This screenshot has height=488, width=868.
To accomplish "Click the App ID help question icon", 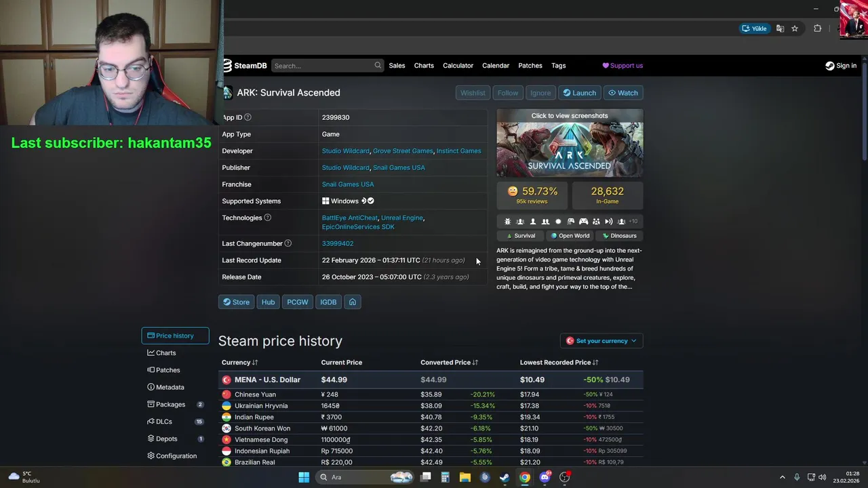I will (x=248, y=117).
